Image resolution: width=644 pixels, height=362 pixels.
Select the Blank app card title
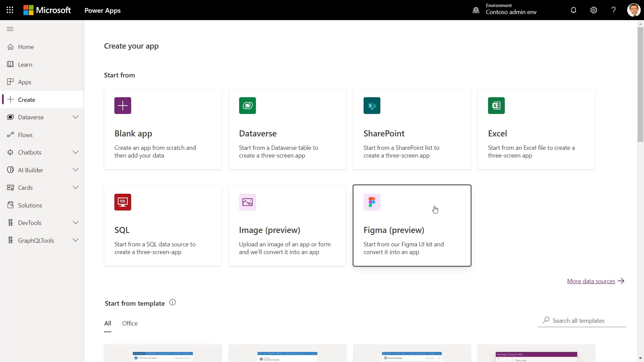(x=133, y=134)
